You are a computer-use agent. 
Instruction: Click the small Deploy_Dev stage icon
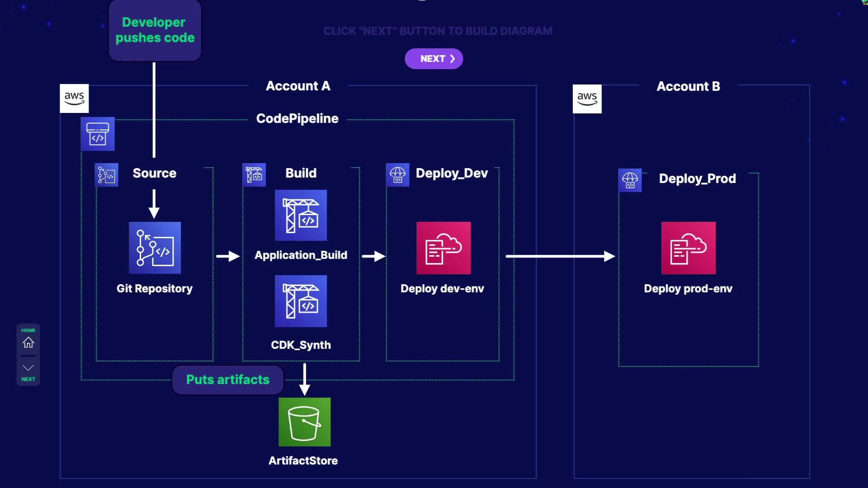(x=397, y=175)
